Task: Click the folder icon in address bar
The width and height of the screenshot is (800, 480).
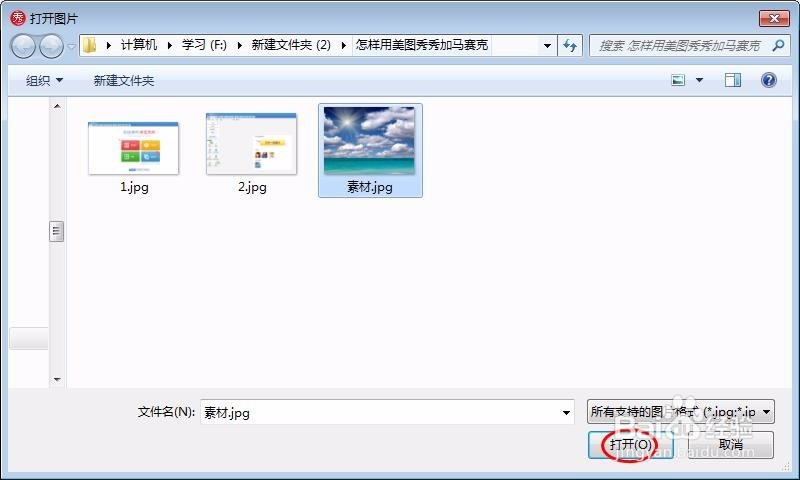Action: pyautogui.click(x=90, y=45)
